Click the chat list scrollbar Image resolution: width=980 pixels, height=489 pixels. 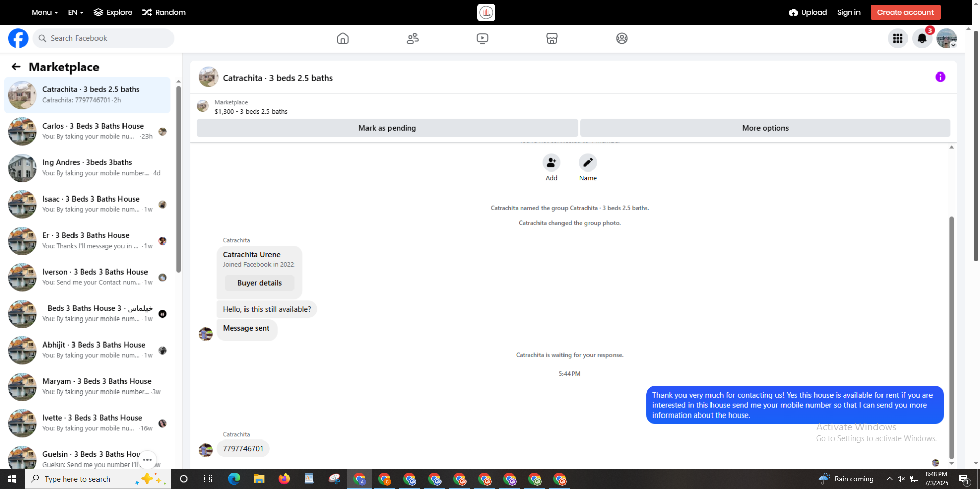tap(178, 179)
